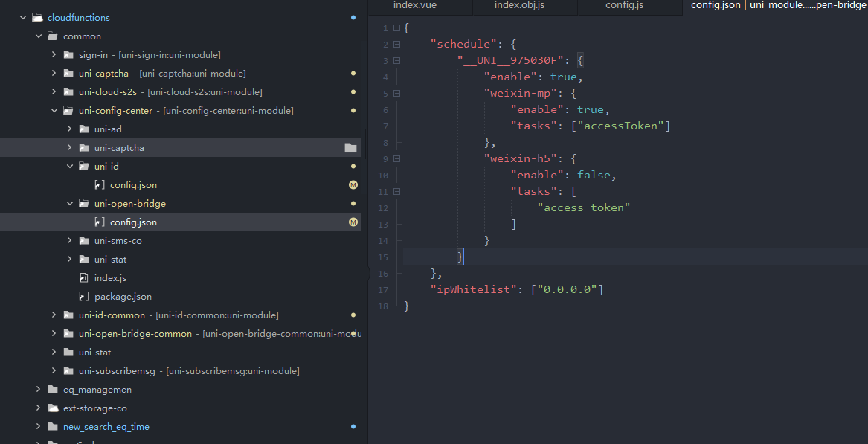Select the ext-storage-co label
Screen dimensions: 868x444
click(94, 408)
